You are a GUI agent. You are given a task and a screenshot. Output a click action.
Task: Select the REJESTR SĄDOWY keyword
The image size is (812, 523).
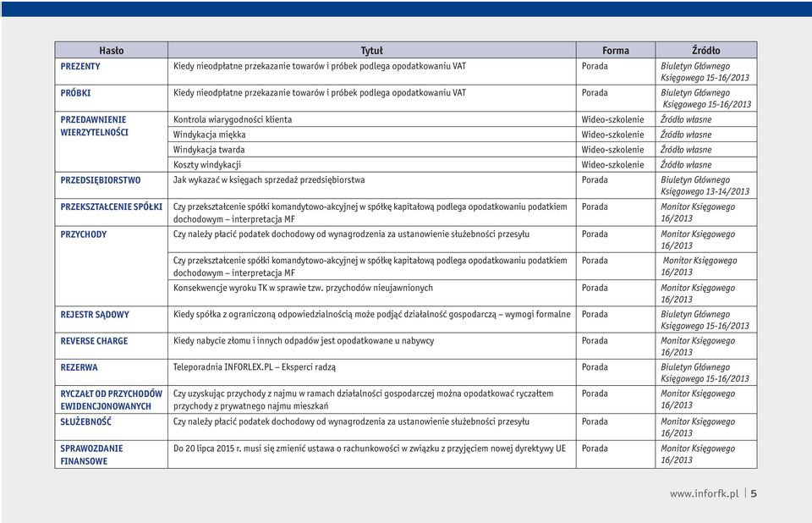point(95,315)
